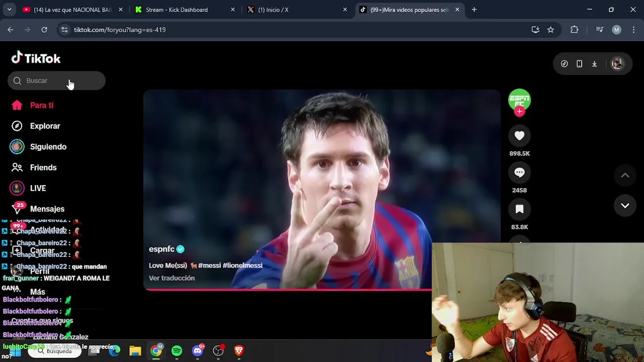Screen dimensions: 644x362
Task: Click the search magnifier icon in Buscar
Action: click(x=17, y=80)
